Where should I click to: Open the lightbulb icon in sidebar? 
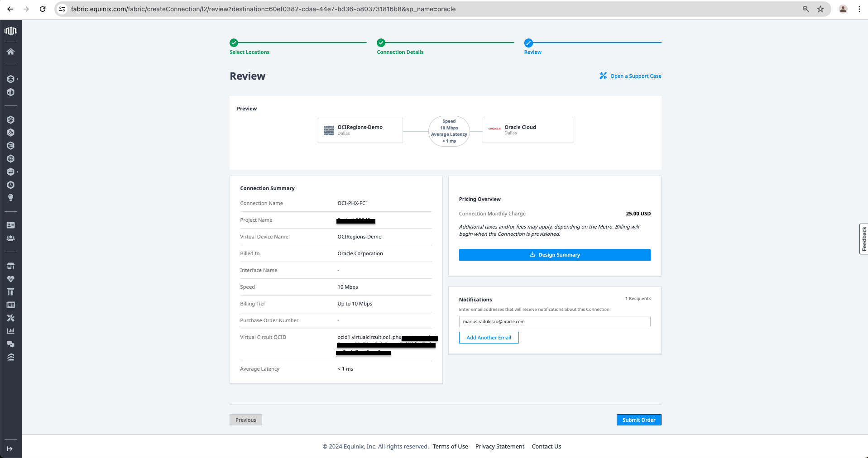coord(10,198)
